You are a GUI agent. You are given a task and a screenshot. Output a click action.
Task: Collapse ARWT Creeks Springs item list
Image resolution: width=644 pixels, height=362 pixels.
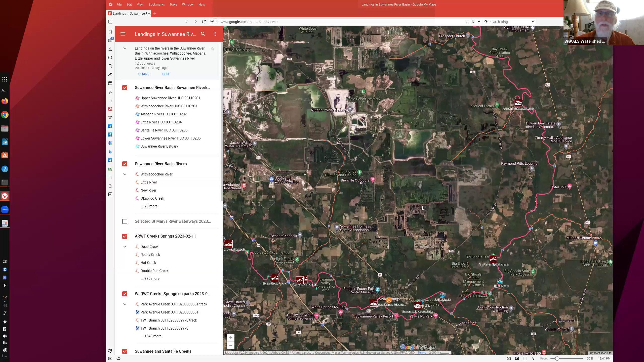pyautogui.click(x=125, y=247)
